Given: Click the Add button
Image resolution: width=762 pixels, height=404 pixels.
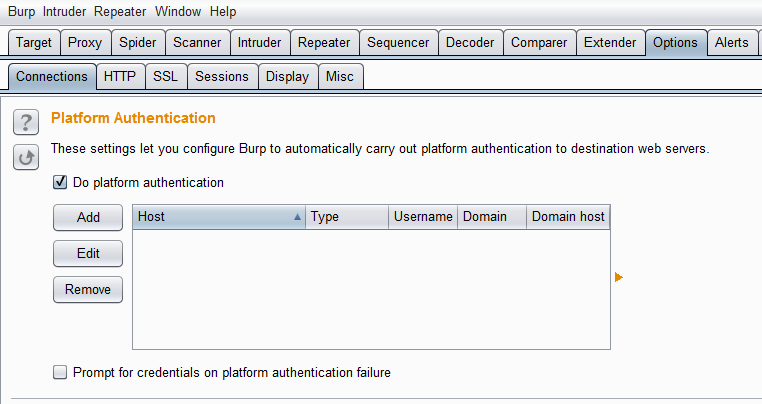Looking at the screenshot, I should [x=88, y=217].
